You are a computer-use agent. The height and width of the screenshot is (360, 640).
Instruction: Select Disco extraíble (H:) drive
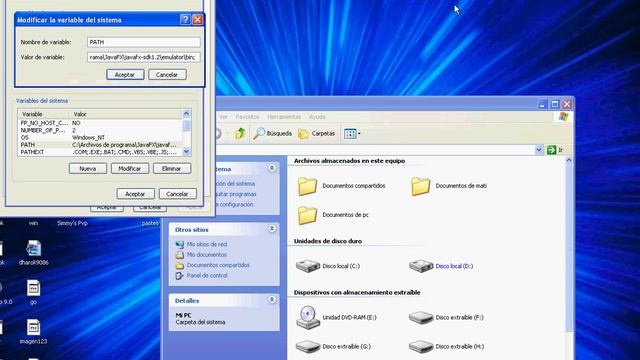tap(446, 347)
